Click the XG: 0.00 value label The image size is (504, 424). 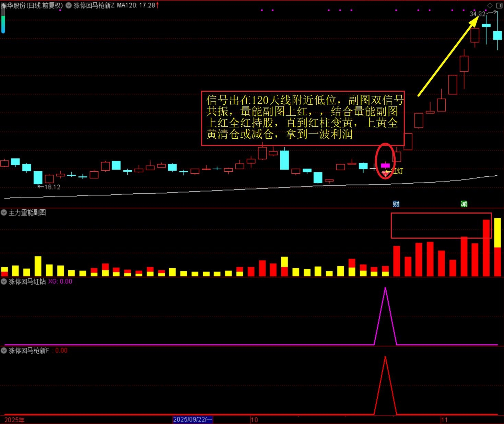tap(60, 282)
